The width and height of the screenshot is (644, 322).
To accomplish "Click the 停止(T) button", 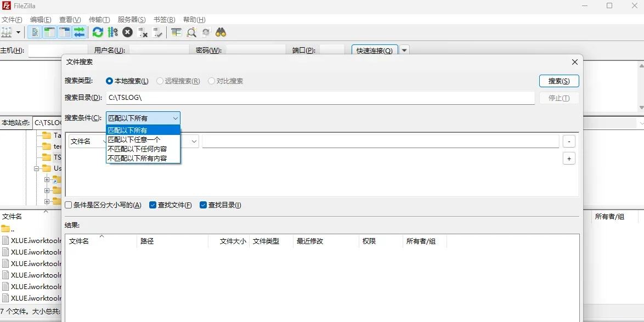I will [x=559, y=98].
